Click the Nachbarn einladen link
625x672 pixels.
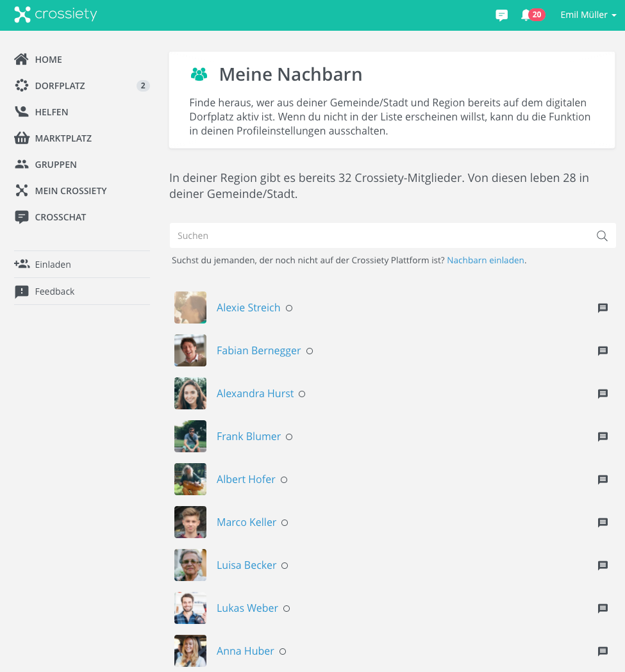click(485, 260)
